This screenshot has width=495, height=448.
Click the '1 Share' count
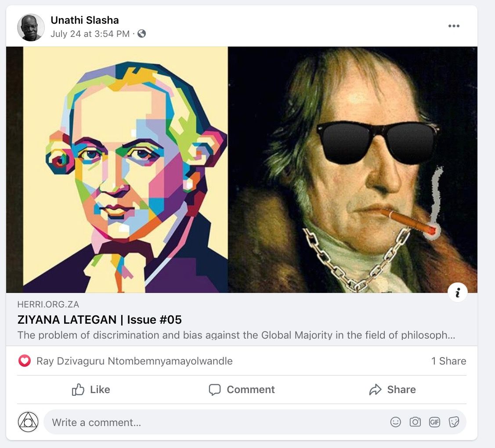coord(448,361)
